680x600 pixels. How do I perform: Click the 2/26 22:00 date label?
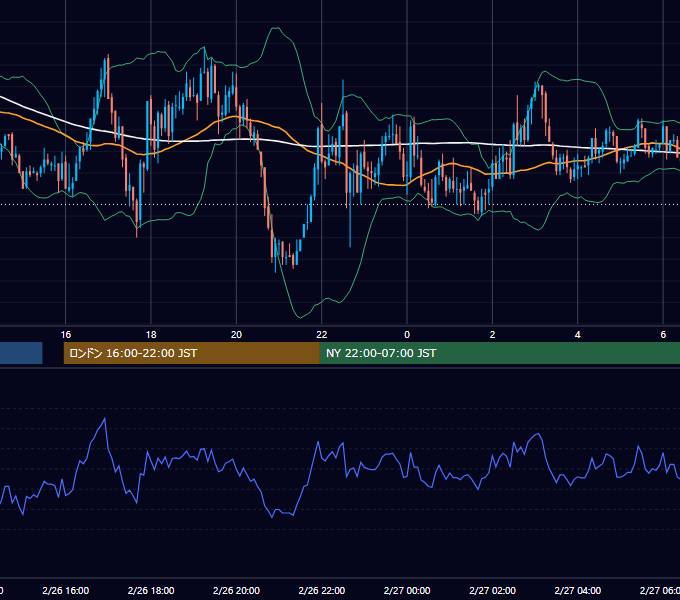pos(322,590)
